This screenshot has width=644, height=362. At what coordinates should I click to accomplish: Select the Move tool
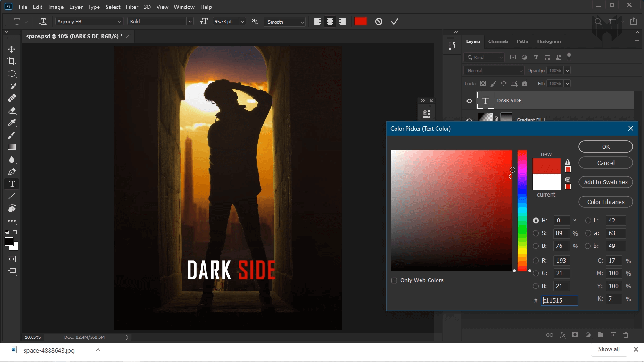[x=12, y=49]
